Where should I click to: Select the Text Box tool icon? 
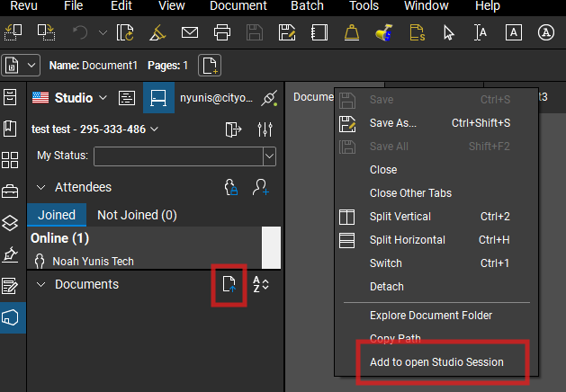click(513, 33)
